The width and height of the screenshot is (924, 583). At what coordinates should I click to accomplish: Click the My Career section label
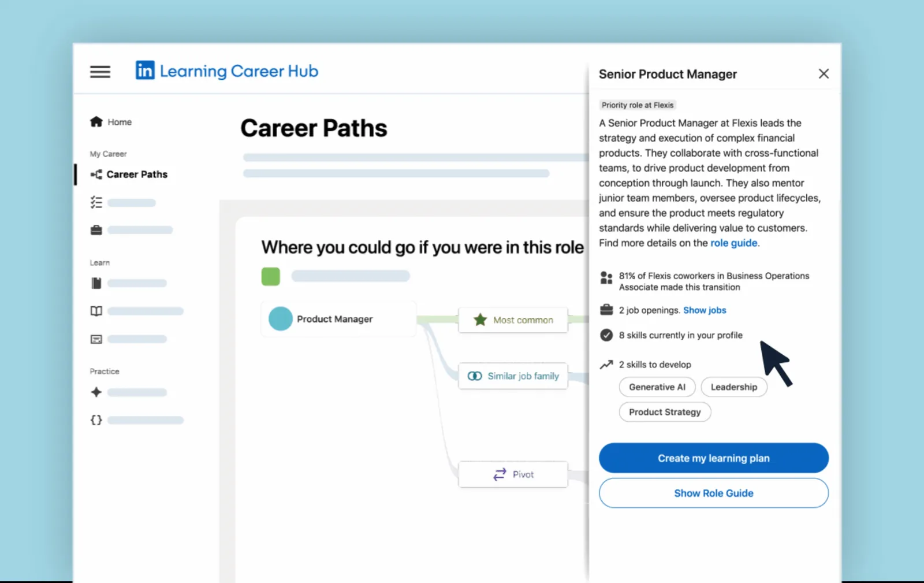tap(108, 154)
